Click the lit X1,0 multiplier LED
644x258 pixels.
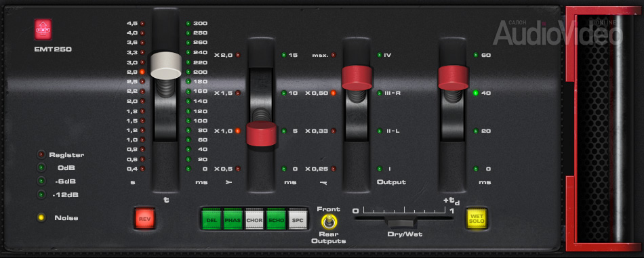click(x=238, y=131)
